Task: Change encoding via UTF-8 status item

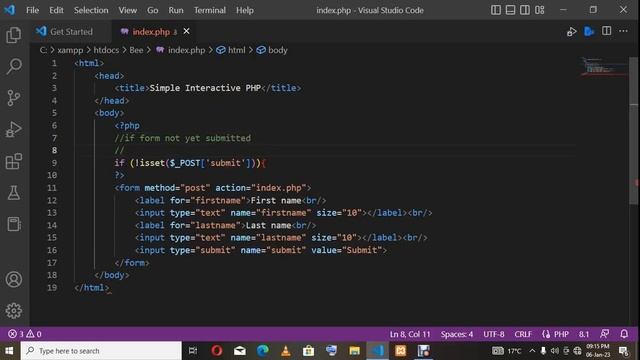Action: tap(494, 334)
